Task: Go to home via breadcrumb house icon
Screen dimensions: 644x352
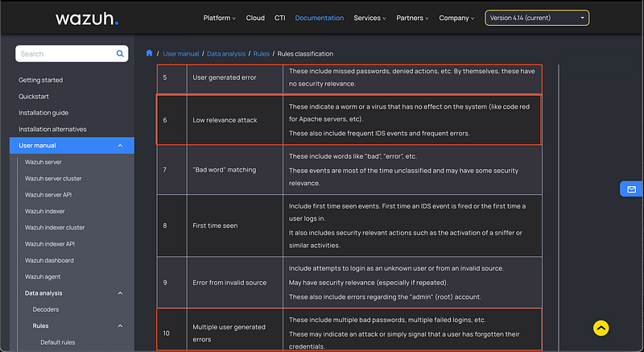Action: pos(149,53)
